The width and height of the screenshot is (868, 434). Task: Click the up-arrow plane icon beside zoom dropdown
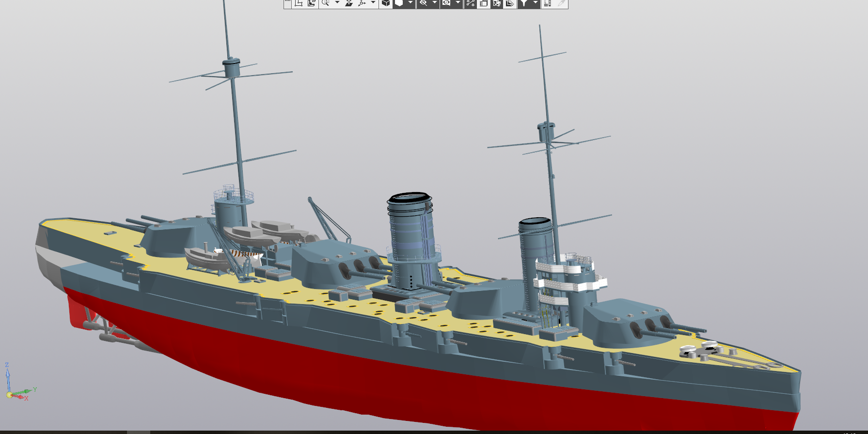coord(349,3)
